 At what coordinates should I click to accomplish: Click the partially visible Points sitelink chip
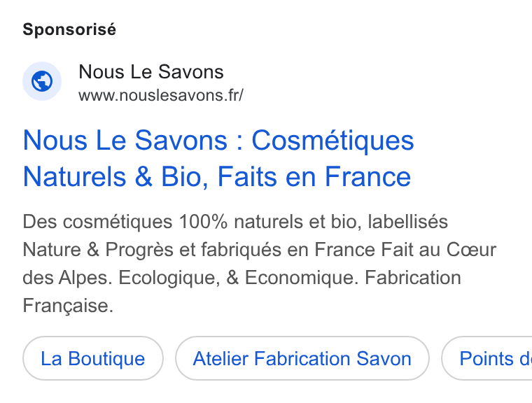click(x=487, y=358)
